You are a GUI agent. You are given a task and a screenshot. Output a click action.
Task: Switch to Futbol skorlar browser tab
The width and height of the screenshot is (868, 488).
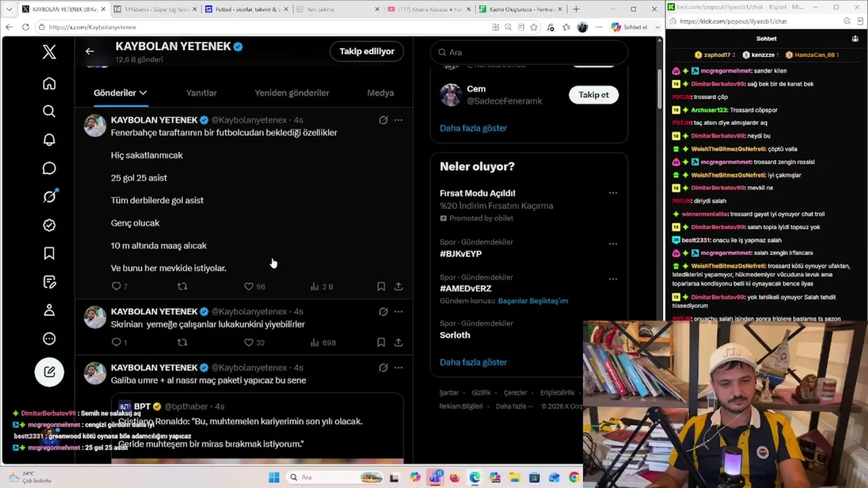247,9
